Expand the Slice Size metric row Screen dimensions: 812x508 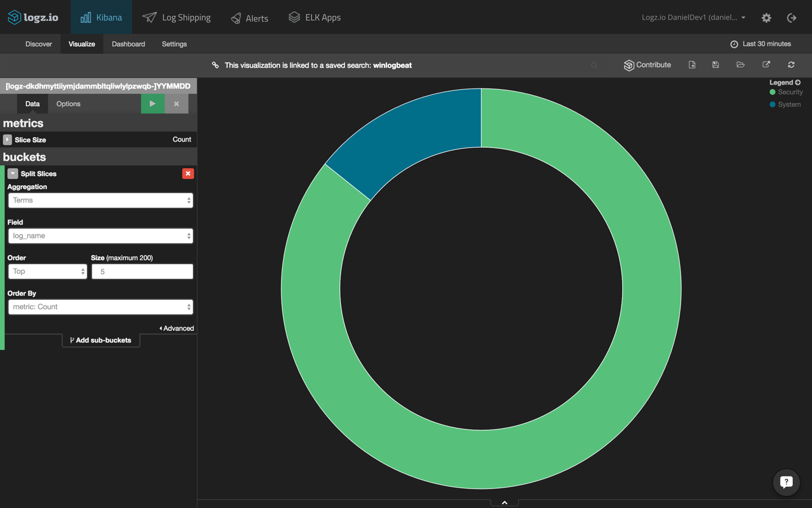7,139
